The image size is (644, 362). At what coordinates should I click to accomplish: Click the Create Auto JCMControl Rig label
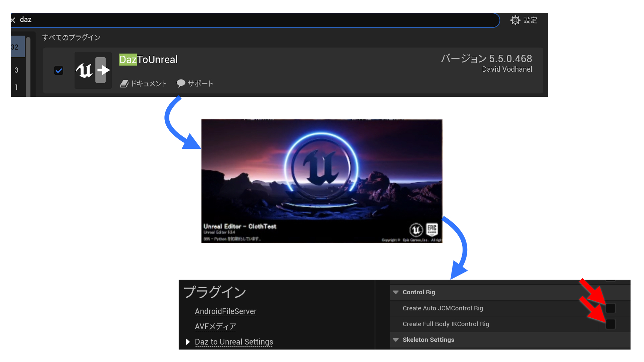[x=443, y=308]
